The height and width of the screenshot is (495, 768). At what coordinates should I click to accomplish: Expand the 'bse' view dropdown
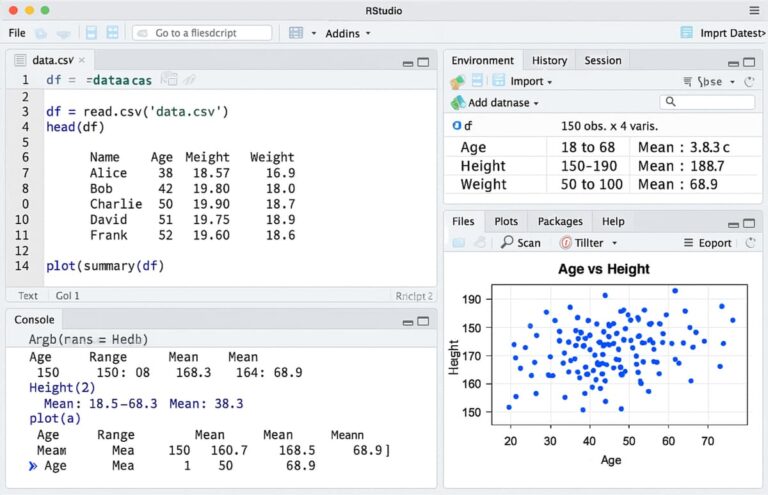pos(732,82)
